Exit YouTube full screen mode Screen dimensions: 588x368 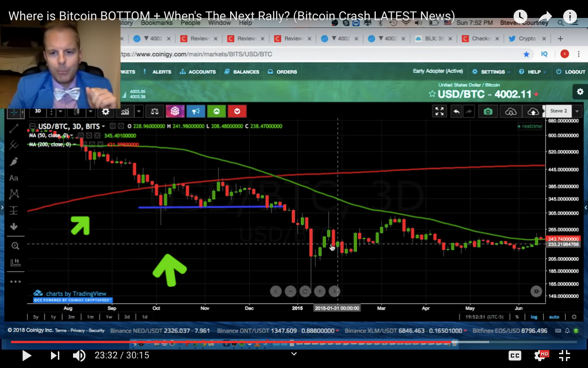click(565, 355)
